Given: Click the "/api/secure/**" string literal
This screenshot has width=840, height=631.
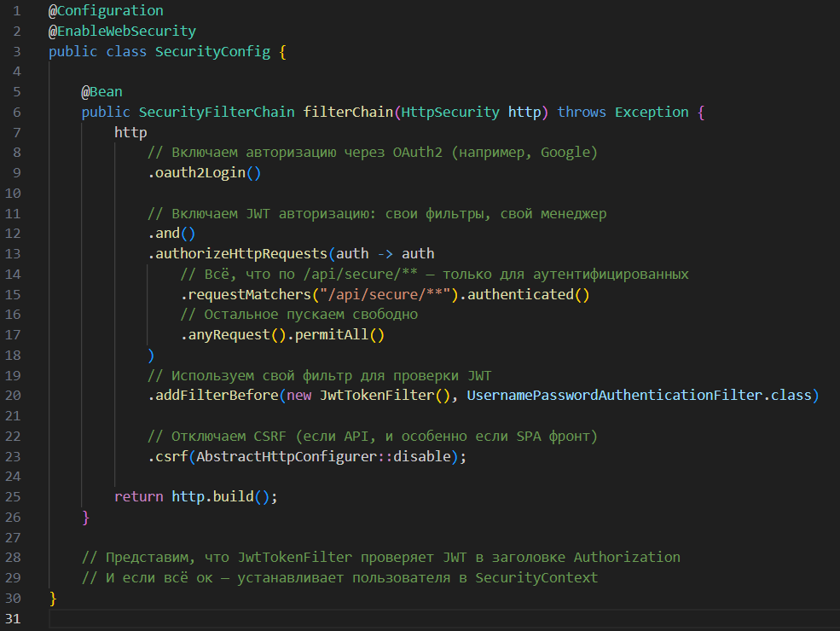Looking at the screenshot, I should click(x=385, y=295).
